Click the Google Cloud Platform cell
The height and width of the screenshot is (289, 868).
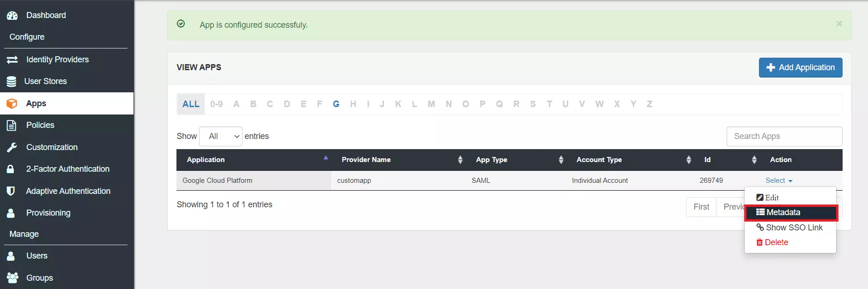[254, 181]
